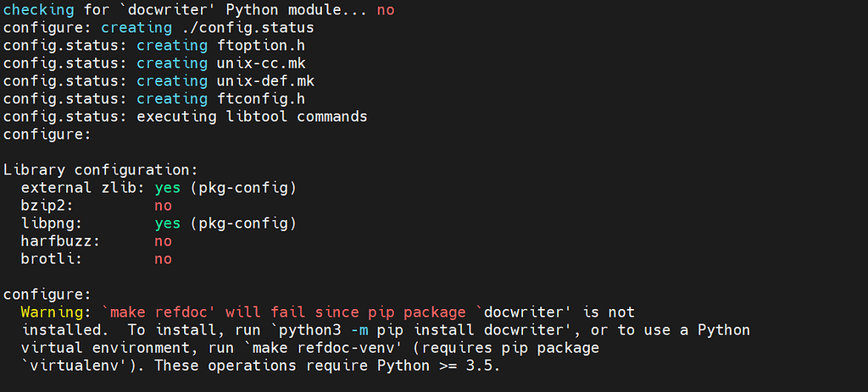Screen dimensions: 868x392
Task: Click red 'no' next to bzip2
Action: pos(164,206)
